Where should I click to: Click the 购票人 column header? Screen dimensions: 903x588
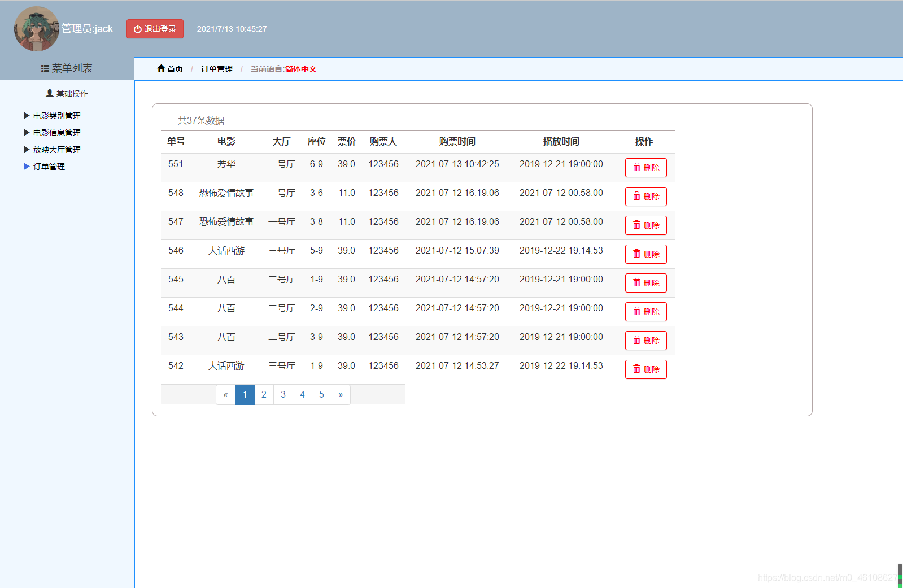[x=383, y=142]
